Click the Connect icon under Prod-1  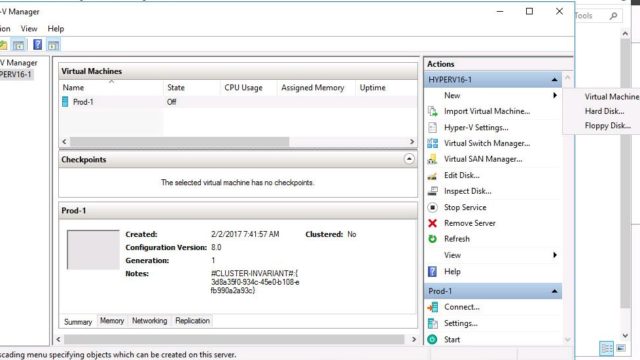(x=433, y=307)
